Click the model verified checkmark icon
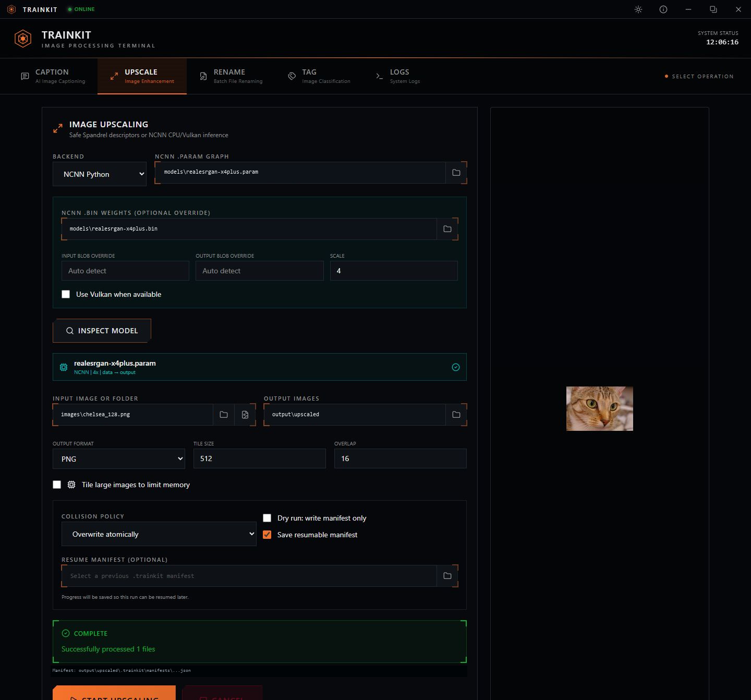The height and width of the screenshot is (700, 751). [x=456, y=367]
